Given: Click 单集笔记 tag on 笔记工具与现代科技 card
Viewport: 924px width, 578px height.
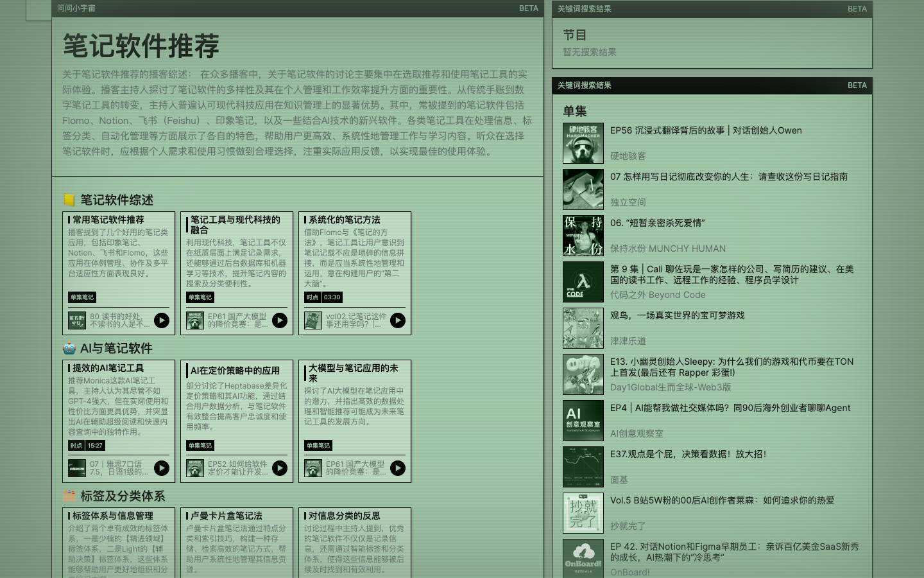Looking at the screenshot, I should (x=200, y=297).
